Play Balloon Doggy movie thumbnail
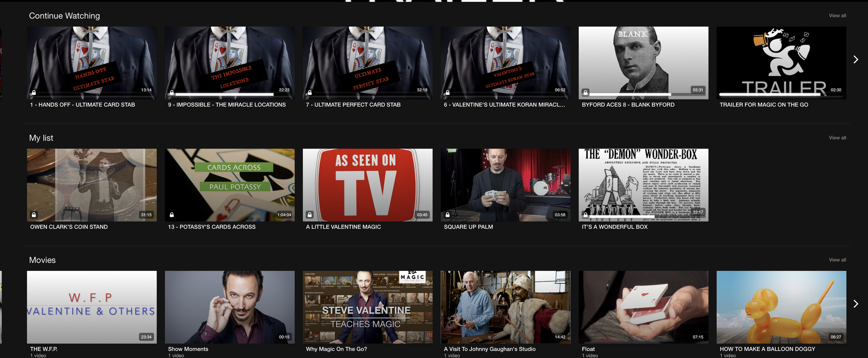The width and height of the screenshot is (868, 358). [781, 307]
